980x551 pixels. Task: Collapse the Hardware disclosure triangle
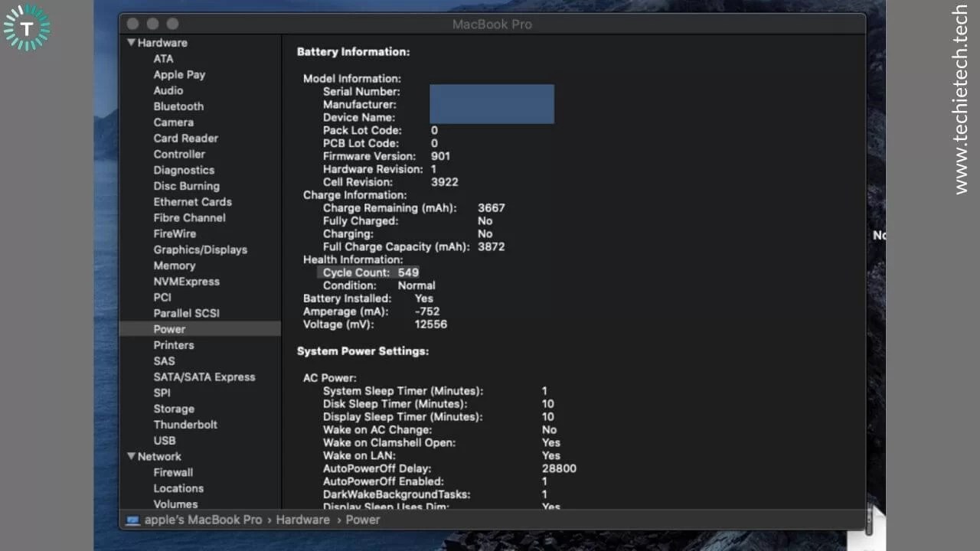coord(132,43)
